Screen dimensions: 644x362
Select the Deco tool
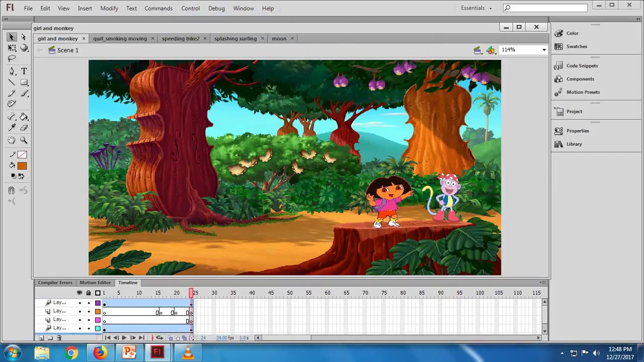point(11,104)
